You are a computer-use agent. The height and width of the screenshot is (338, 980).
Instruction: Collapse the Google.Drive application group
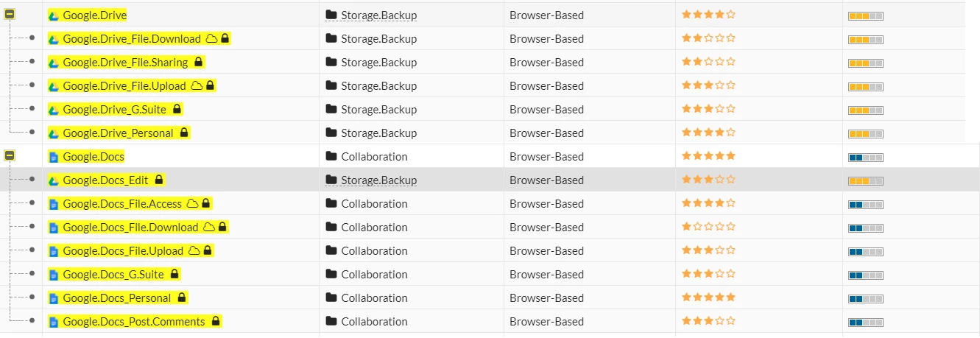10,15
